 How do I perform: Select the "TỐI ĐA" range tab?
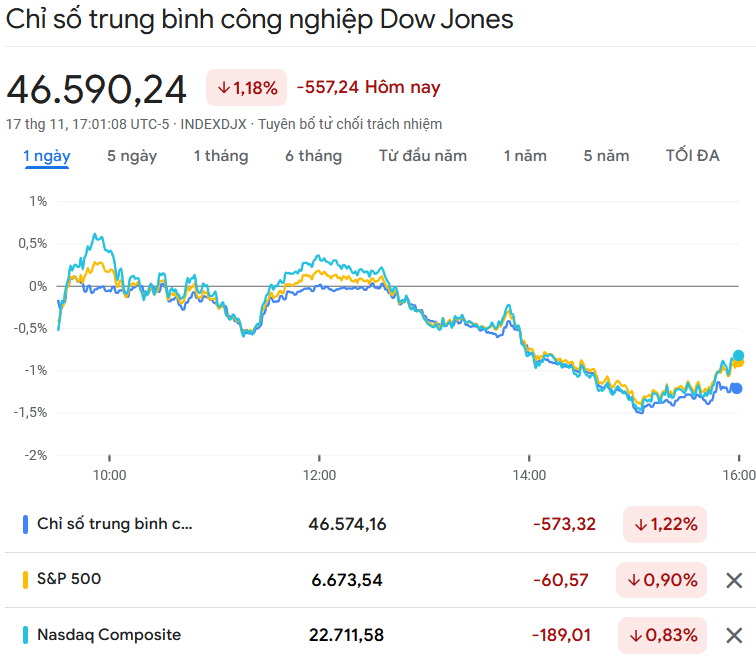693,156
